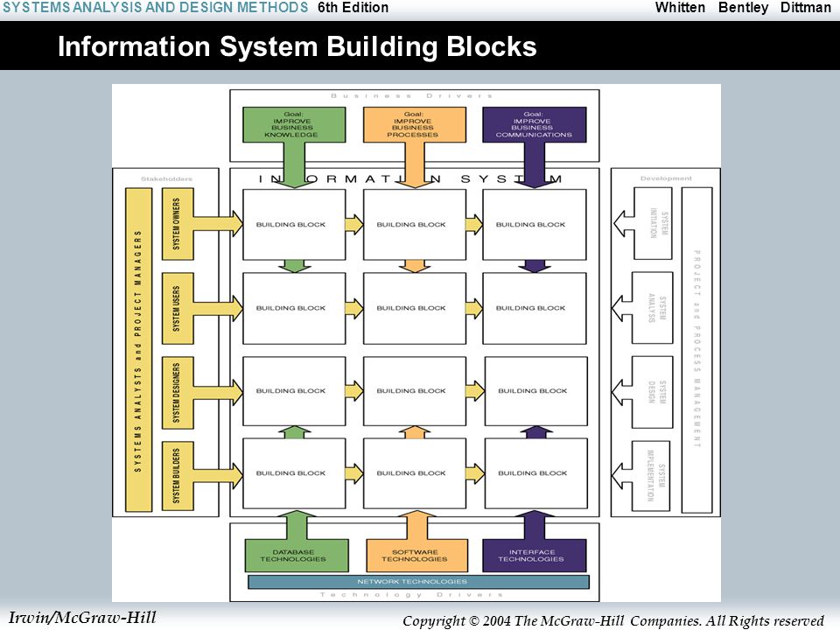Select the 'System Owners' stakeholder box

[178, 224]
